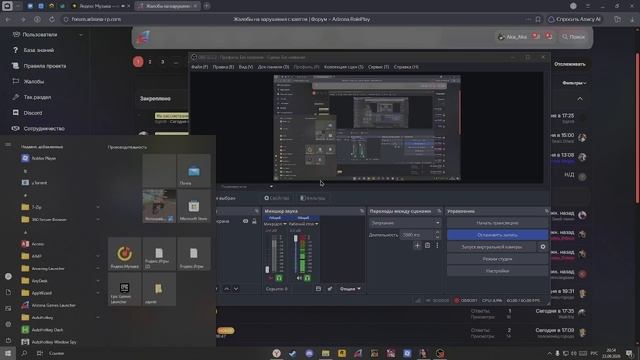Click Режим студии button

tap(497, 259)
